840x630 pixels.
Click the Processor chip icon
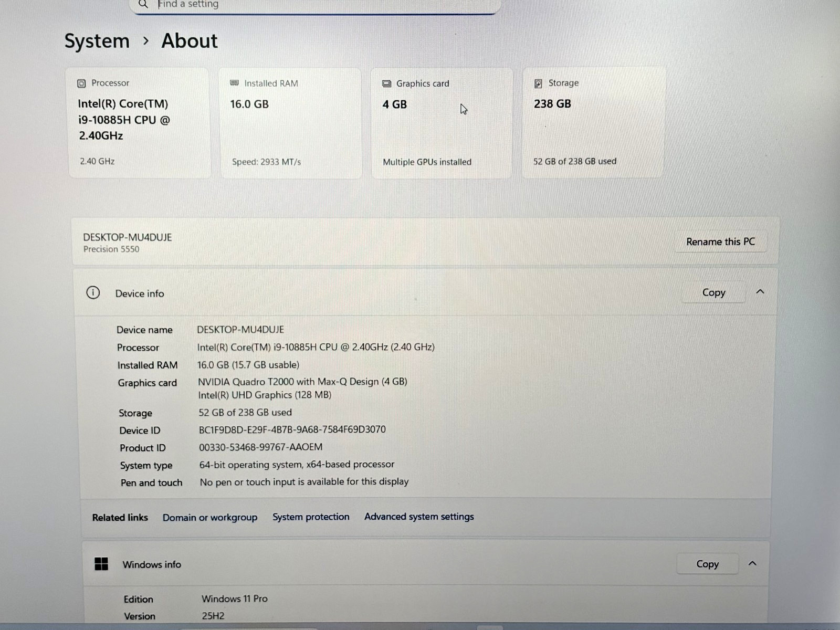81,83
